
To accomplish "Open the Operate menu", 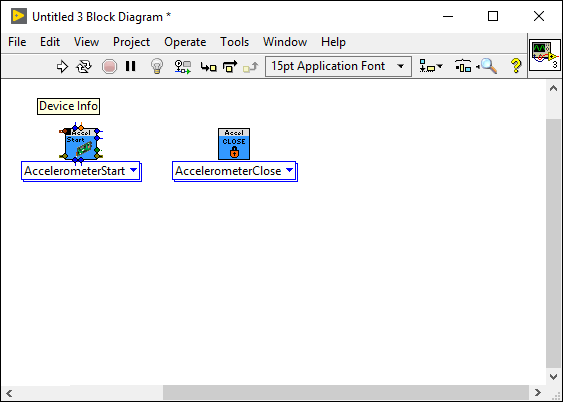I will click(x=185, y=42).
